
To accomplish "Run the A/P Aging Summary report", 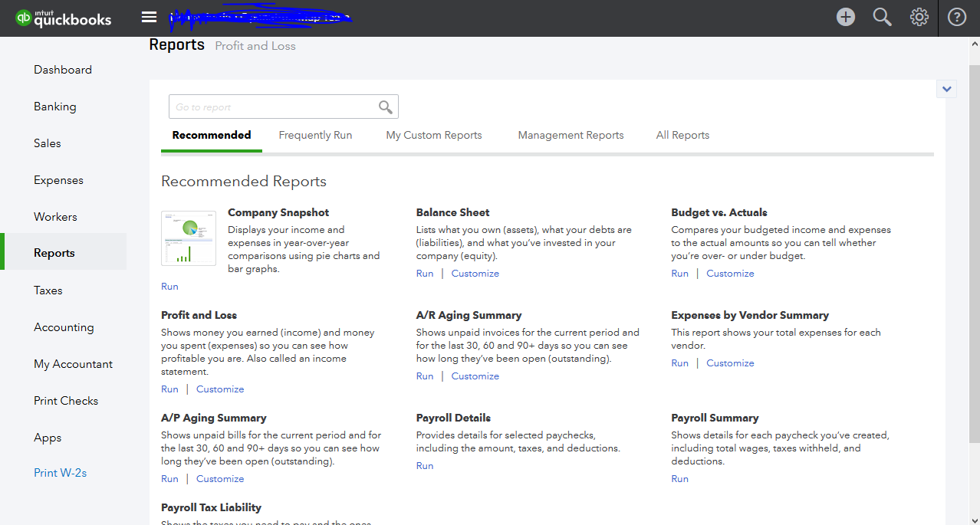I will (x=169, y=479).
